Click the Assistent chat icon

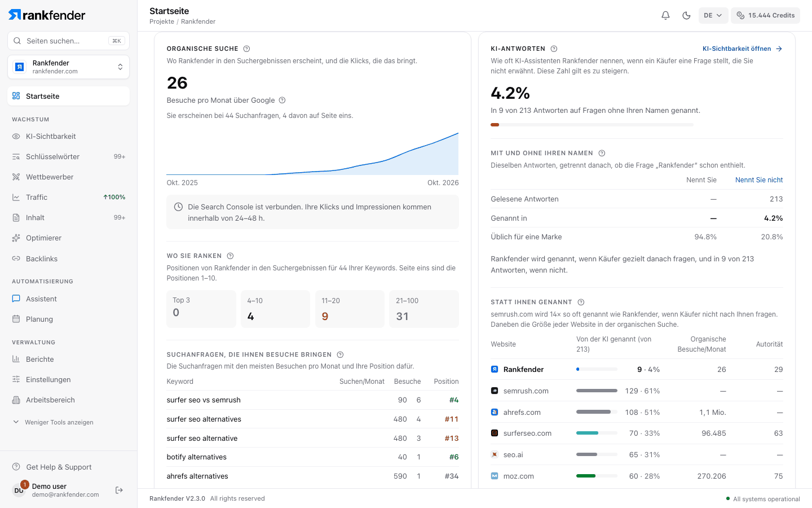tap(16, 299)
